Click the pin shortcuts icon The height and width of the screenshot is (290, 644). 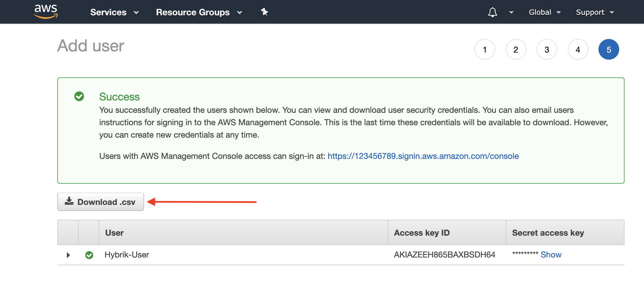click(264, 12)
